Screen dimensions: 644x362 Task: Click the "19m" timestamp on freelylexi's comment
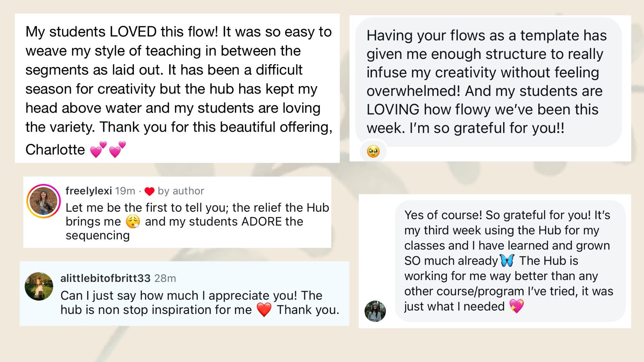click(x=125, y=191)
